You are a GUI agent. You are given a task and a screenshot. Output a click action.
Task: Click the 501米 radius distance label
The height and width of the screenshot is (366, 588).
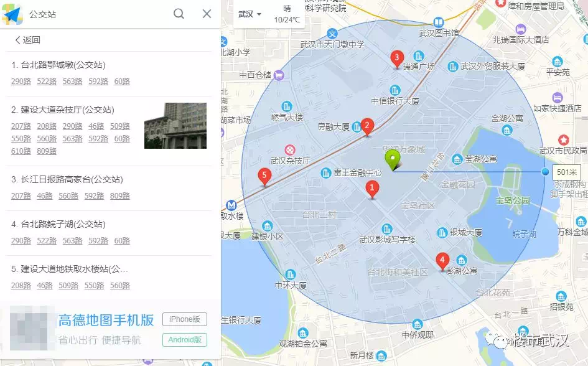point(566,172)
